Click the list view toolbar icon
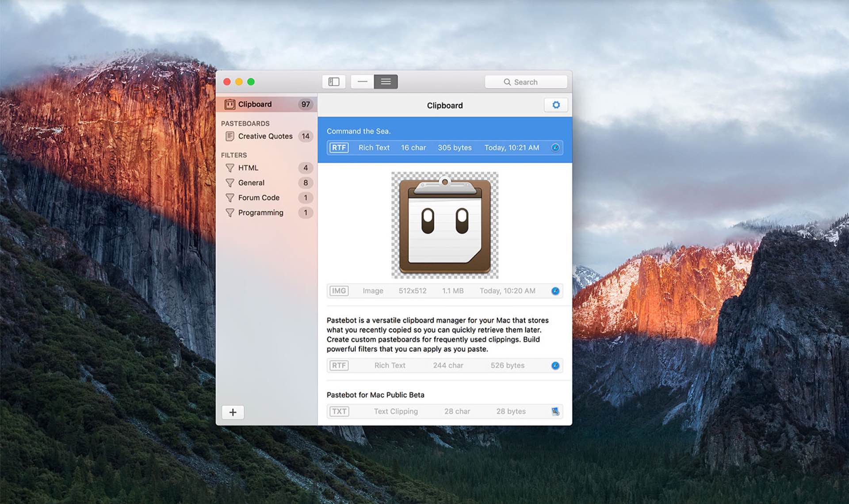 coord(386,82)
